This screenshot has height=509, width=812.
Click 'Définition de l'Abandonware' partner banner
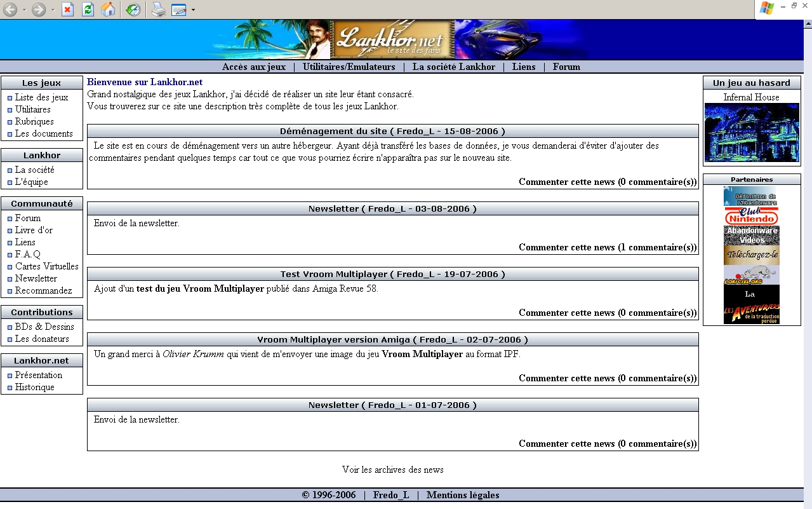[752, 196]
